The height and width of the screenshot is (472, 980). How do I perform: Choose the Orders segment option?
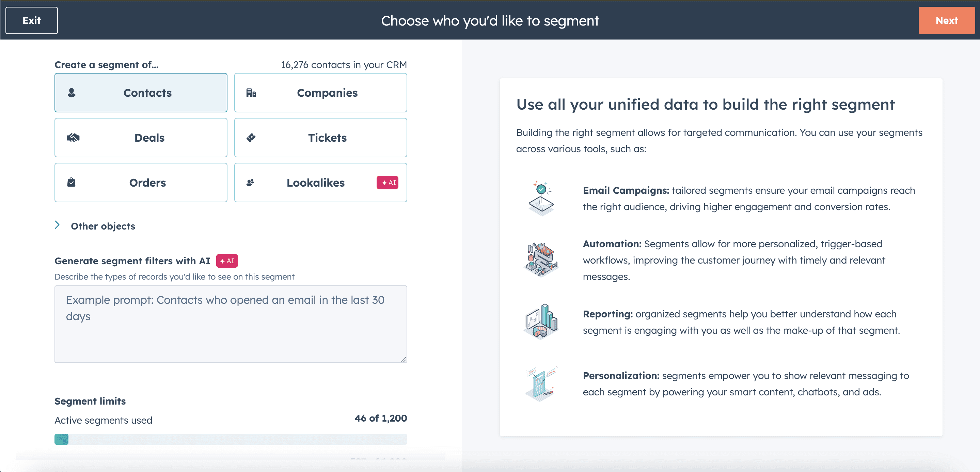(141, 182)
